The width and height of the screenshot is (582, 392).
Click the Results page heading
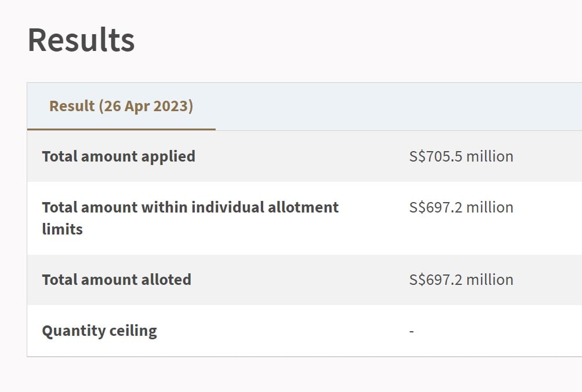(81, 40)
